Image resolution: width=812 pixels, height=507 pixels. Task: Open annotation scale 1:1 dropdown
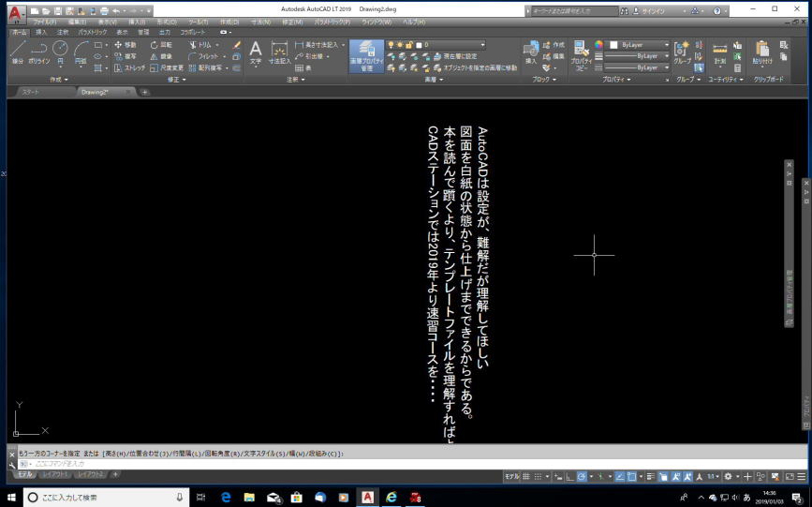point(713,476)
